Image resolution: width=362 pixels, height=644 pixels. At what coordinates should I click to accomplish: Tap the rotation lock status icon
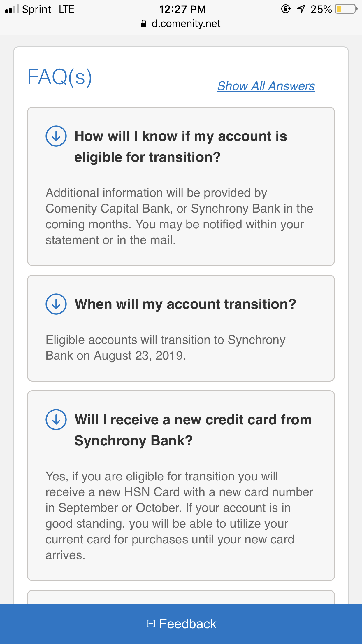pos(286,9)
